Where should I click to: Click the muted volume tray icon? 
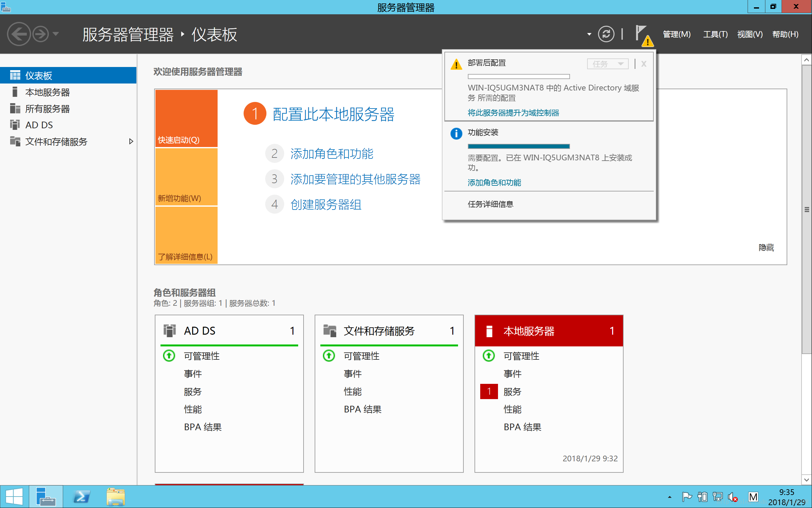coord(732,497)
